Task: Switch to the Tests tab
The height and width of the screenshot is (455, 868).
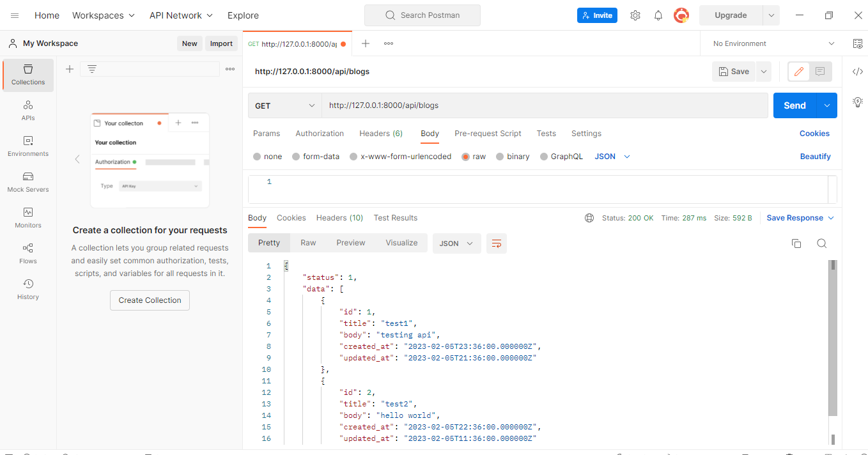Action: (546, 134)
